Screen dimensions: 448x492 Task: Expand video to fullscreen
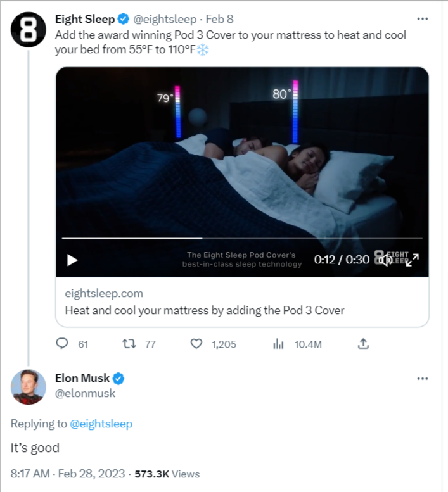[413, 260]
